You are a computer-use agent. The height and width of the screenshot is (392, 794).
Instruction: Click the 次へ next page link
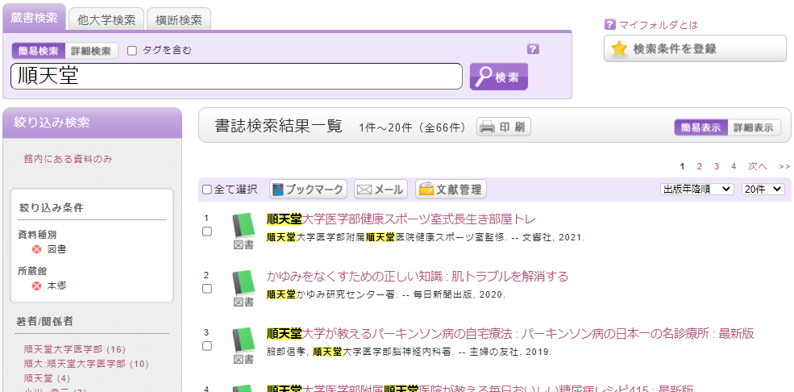(x=758, y=166)
